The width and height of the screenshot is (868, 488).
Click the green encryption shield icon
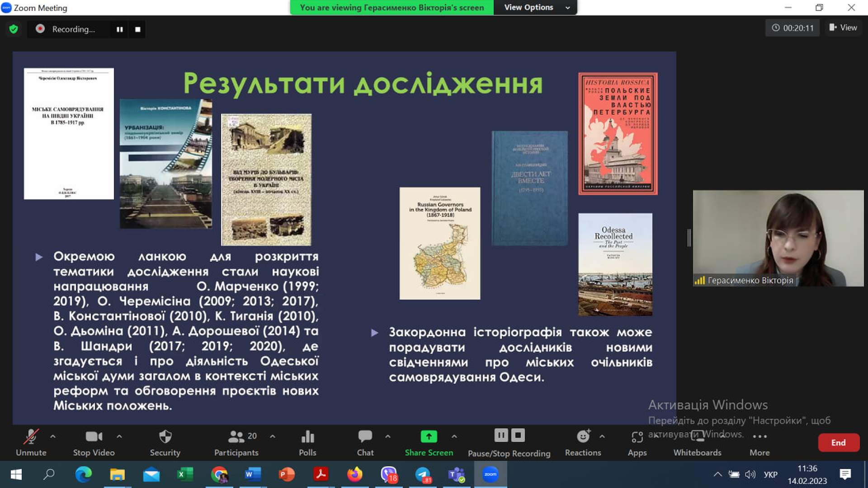(14, 29)
